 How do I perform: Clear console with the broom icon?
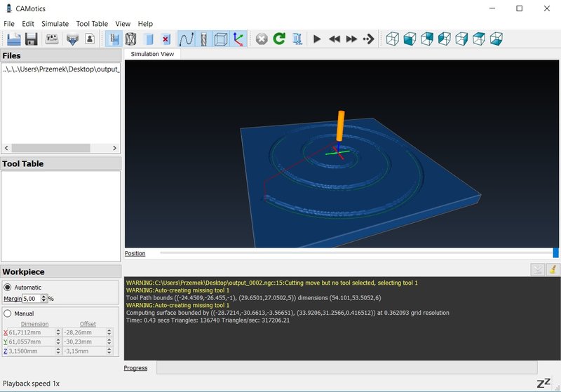(553, 269)
